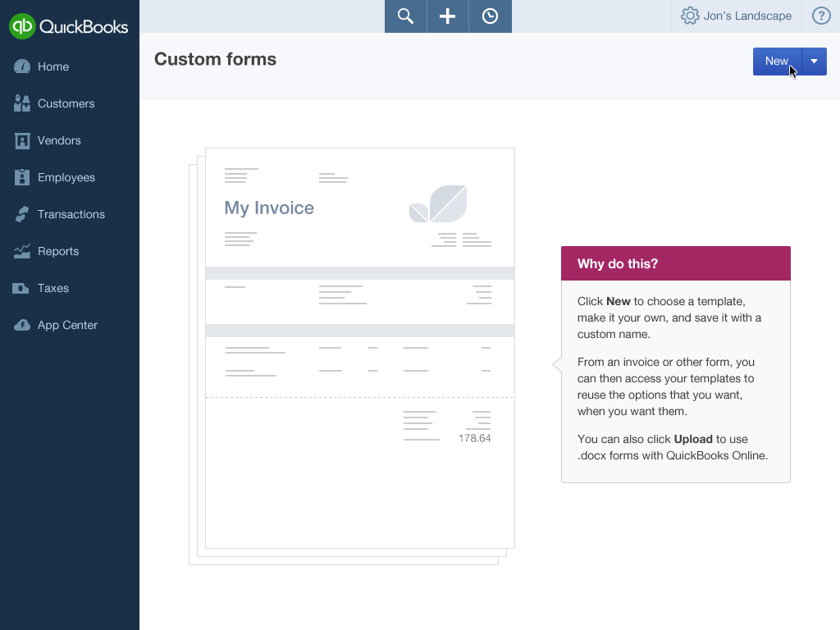Screen dimensions: 840x630
Task: Click the Home dashboard icon
Action: (x=22, y=66)
